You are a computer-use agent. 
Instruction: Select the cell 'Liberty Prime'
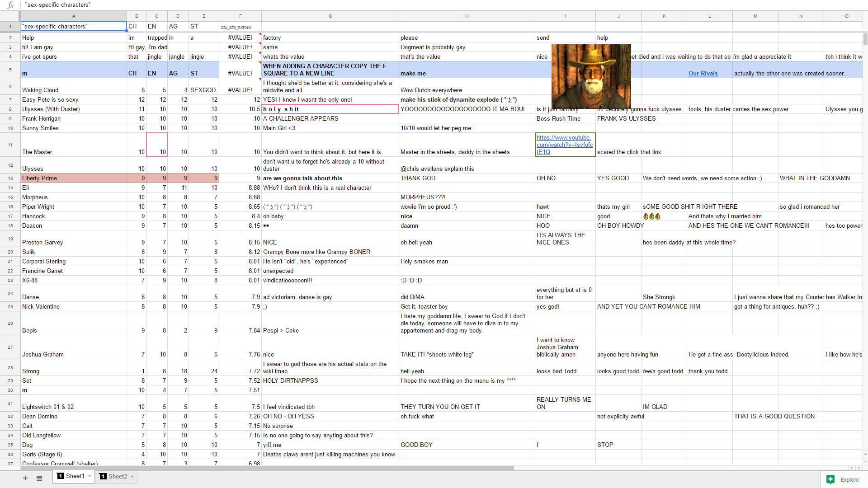(74, 178)
